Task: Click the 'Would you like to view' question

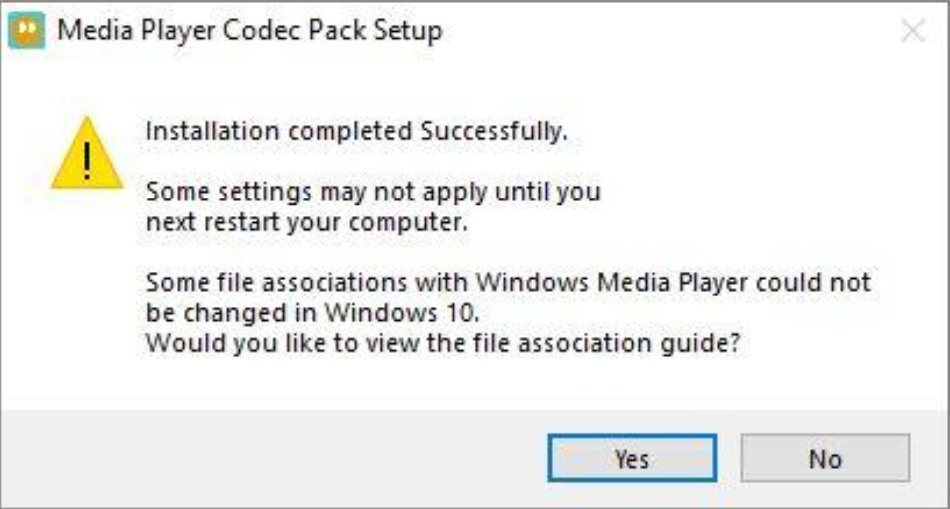Action: 443,344
